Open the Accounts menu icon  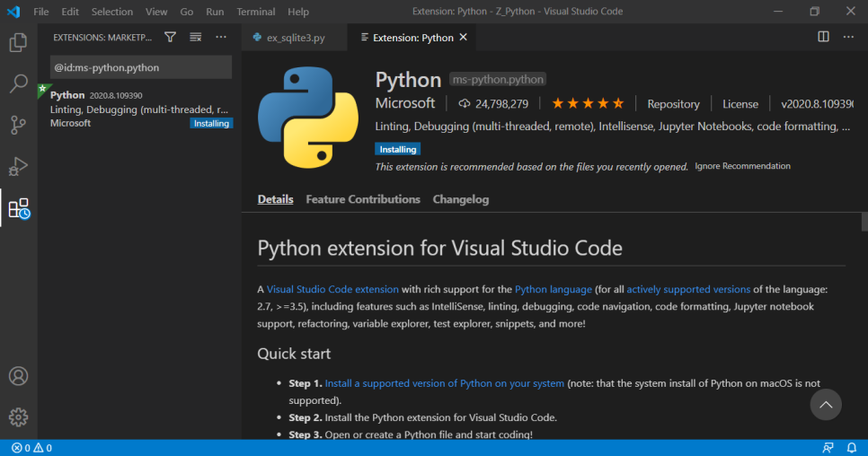coord(18,376)
